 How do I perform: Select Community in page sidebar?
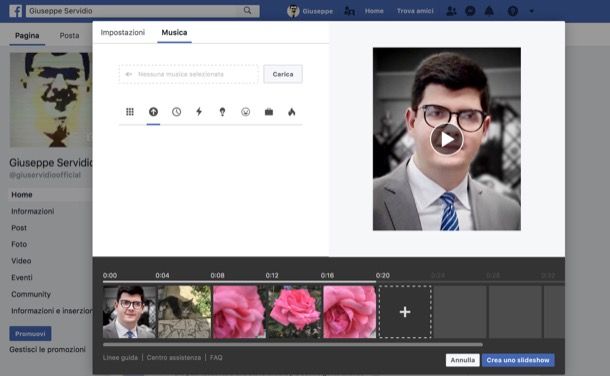[x=31, y=294]
